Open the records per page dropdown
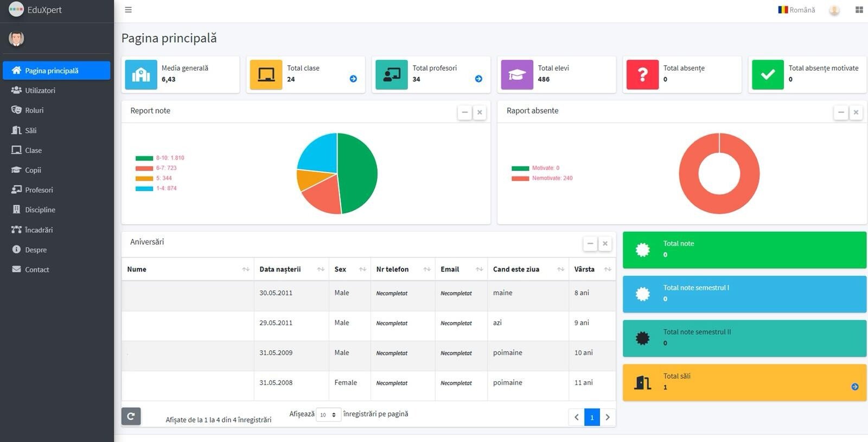Image resolution: width=868 pixels, height=442 pixels. click(x=328, y=415)
